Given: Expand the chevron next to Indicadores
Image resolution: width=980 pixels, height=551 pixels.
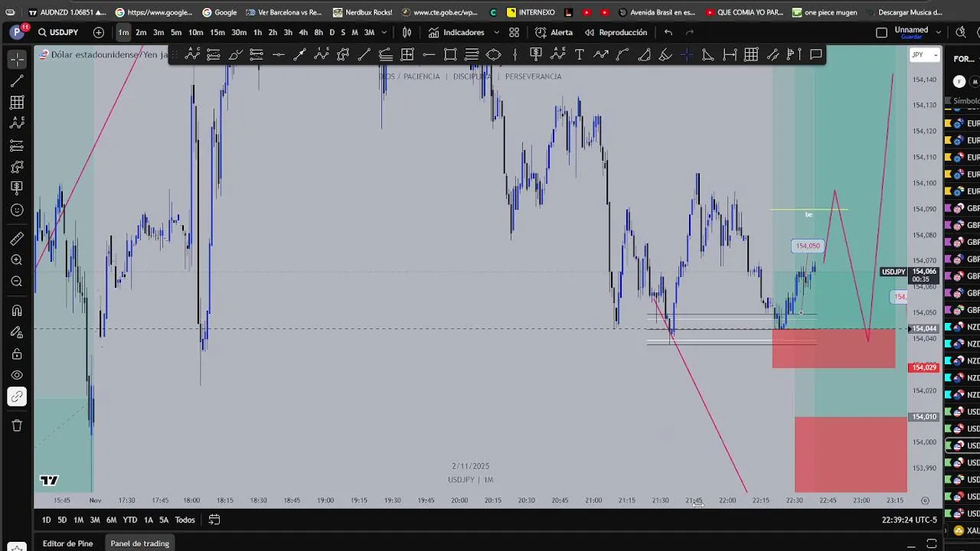Looking at the screenshot, I should click(496, 32).
